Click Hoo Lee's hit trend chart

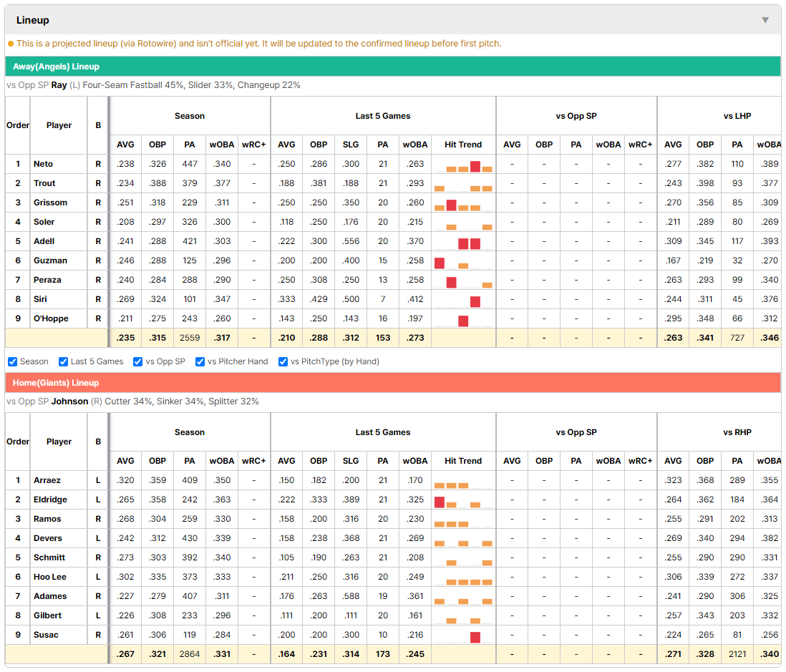point(463,578)
